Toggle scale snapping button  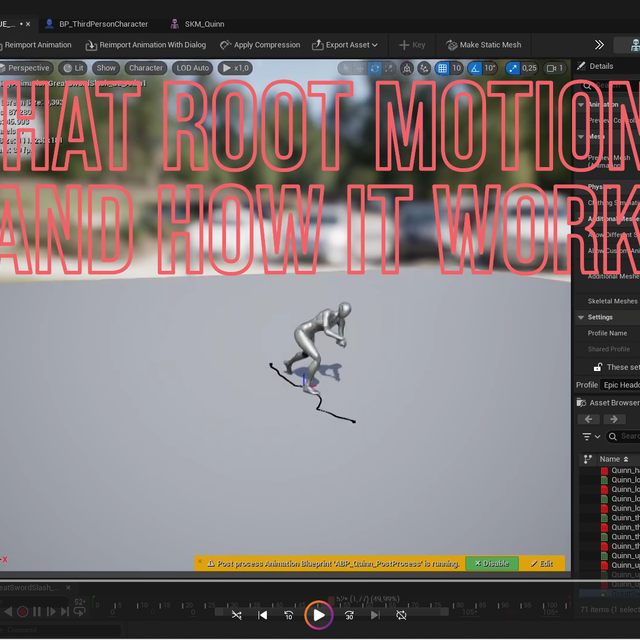(512, 68)
